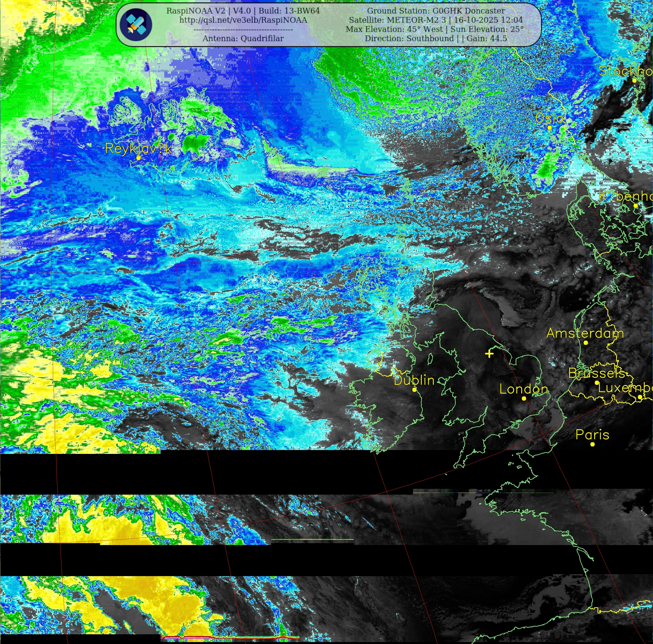Click the London city marker dot

(524, 398)
